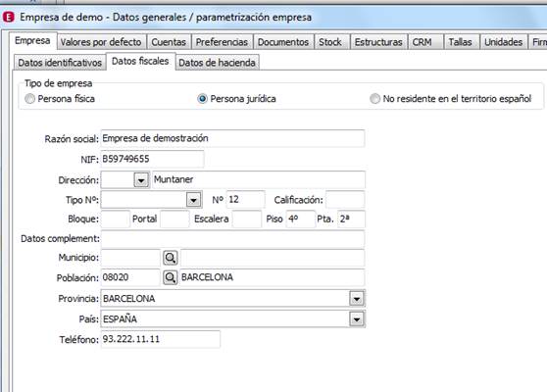The width and height of the screenshot is (547, 392).
Task: Open the Municipio search magnifier icon
Action: tap(171, 258)
